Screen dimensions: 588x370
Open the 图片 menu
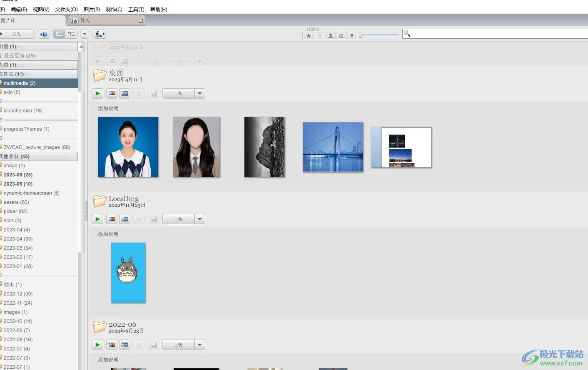(x=92, y=9)
